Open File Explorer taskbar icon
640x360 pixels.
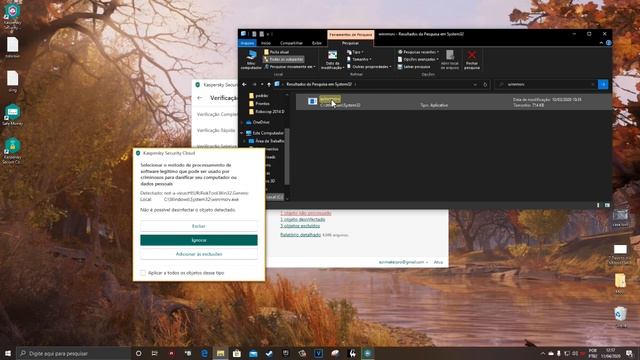point(220,353)
